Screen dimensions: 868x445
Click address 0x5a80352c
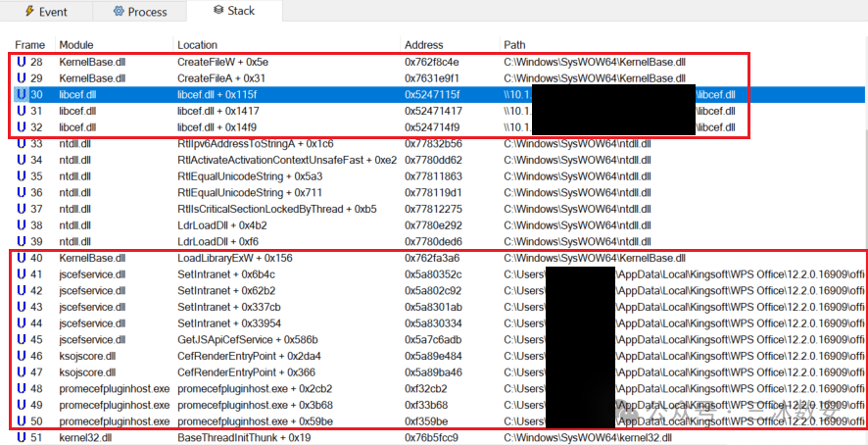(x=433, y=274)
